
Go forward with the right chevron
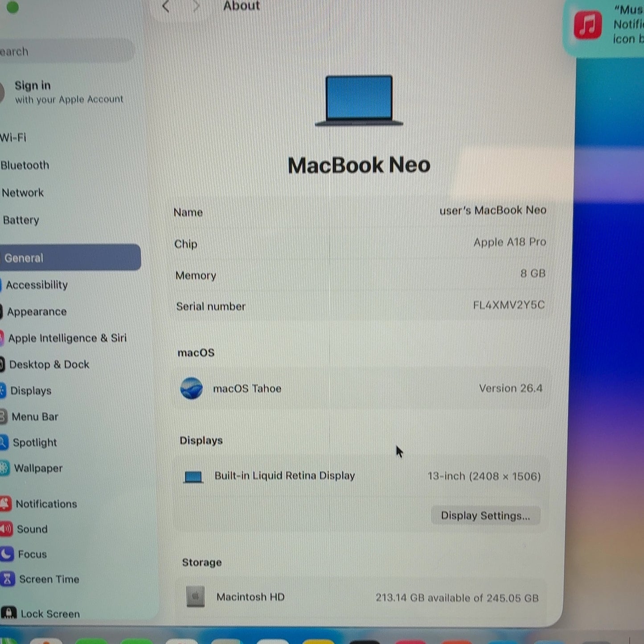pyautogui.click(x=196, y=6)
